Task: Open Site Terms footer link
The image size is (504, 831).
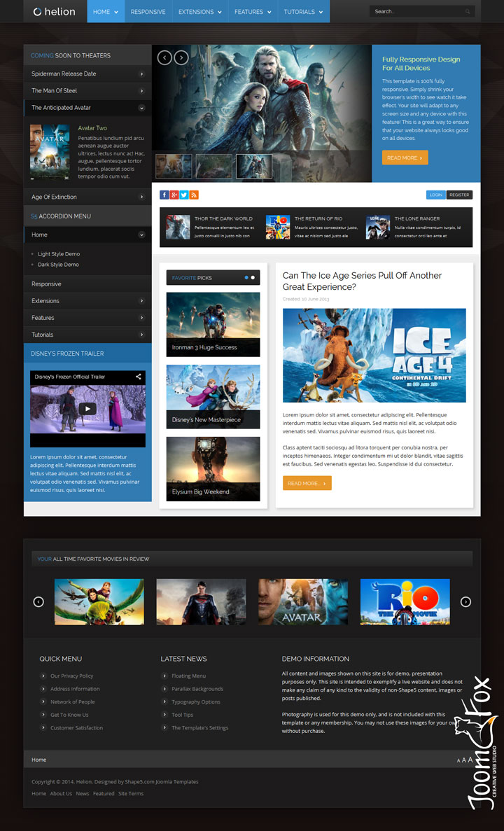Action: (131, 793)
